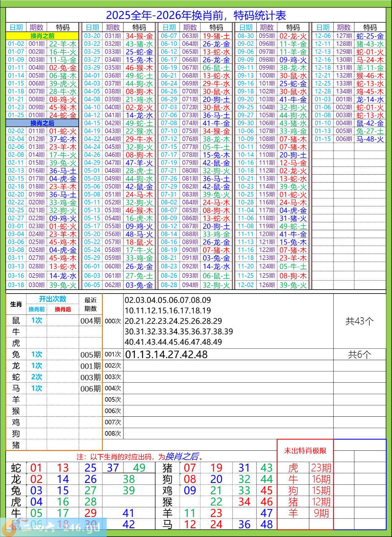Image resolution: width=392 pixels, height=537 pixels.
Task: Click the blue 换肖之后 header cell
Action: (x=42, y=123)
